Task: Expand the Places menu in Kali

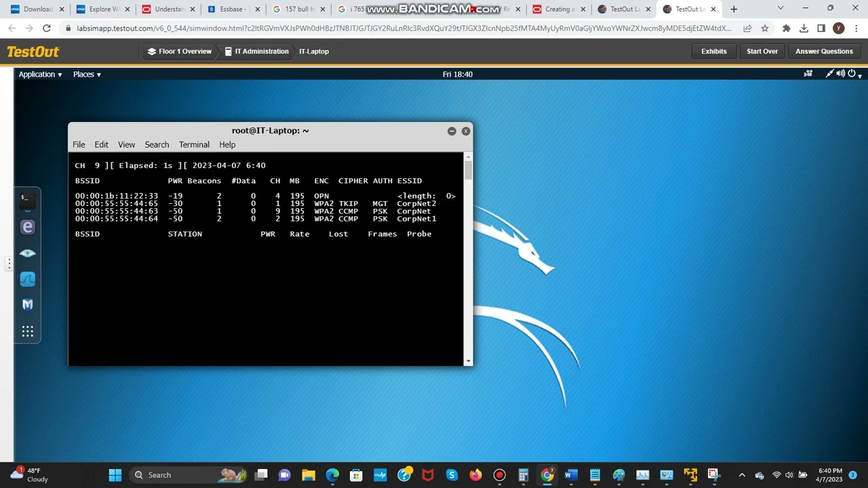Action: point(87,75)
